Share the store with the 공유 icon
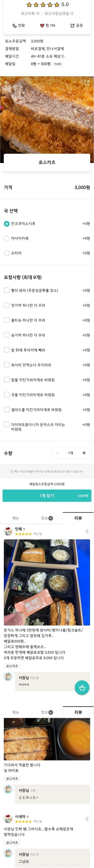 click(72, 24)
